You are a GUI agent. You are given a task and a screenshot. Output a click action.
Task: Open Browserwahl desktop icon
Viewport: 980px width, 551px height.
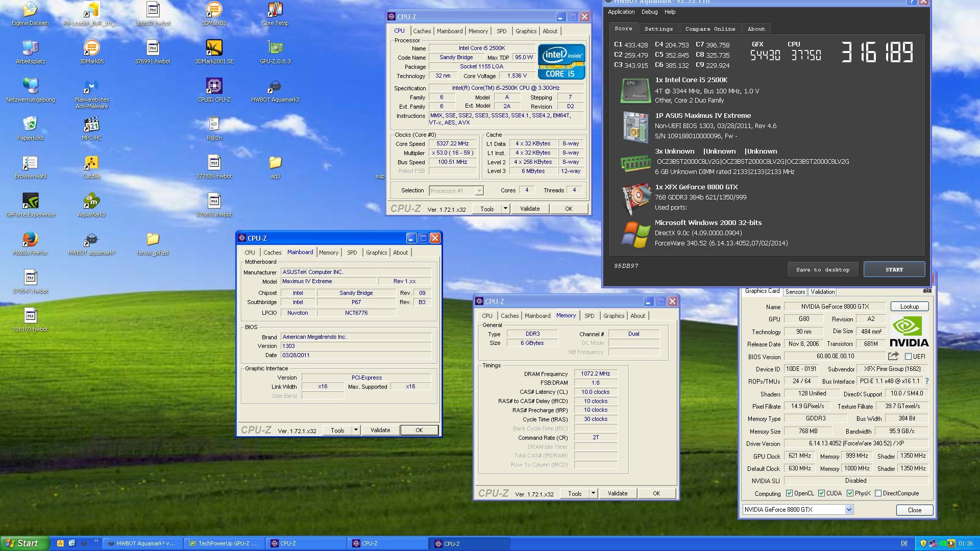[30, 167]
